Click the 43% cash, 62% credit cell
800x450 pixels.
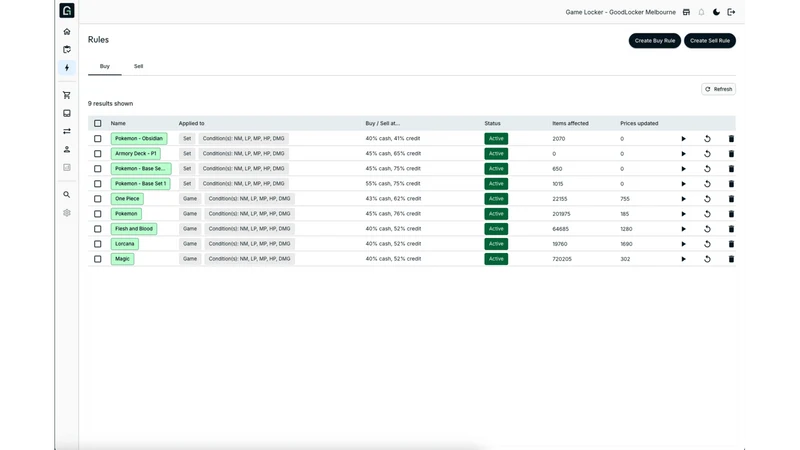coord(393,198)
